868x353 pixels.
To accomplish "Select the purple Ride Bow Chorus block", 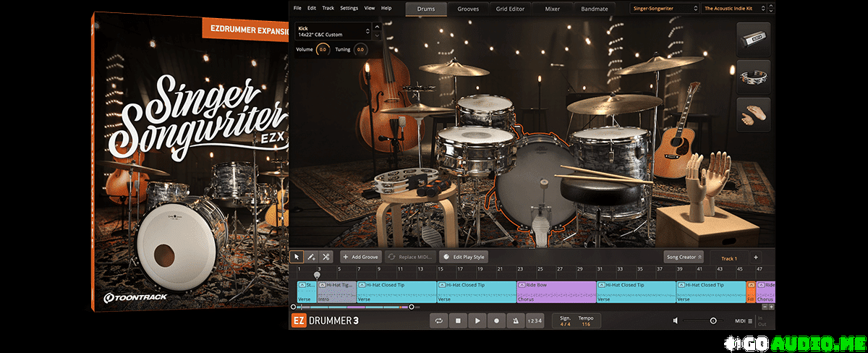I will click(x=556, y=292).
